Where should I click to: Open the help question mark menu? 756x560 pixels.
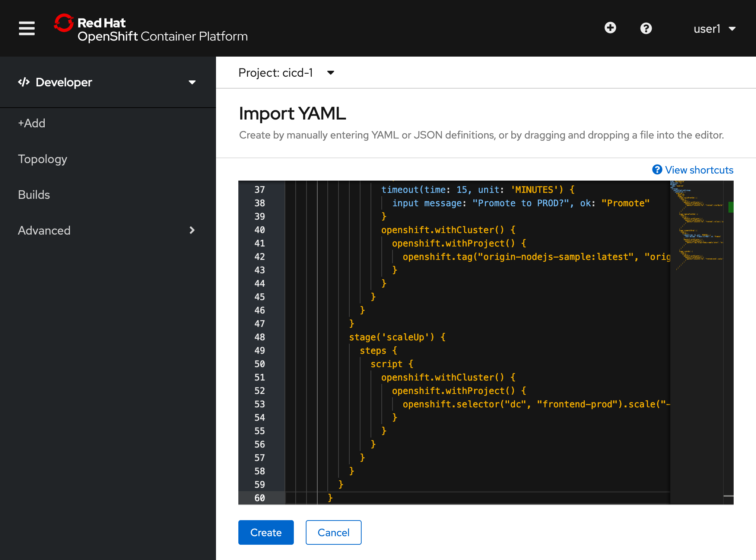646,28
